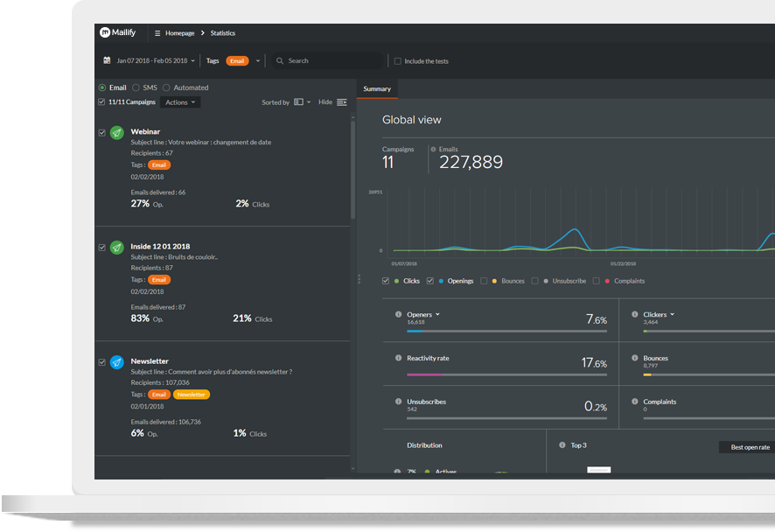The width and height of the screenshot is (775, 532).
Task: Click the panel resize handle dots
Action: coord(359,279)
